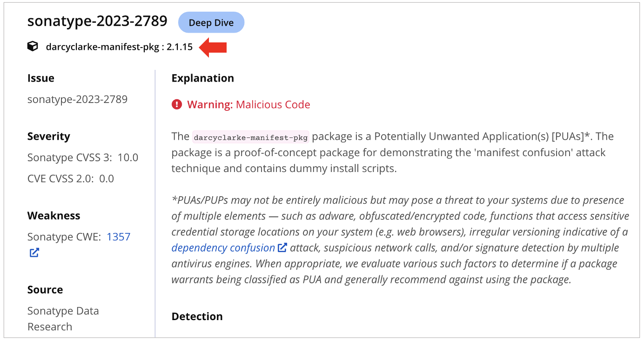Open the CWE 1357 link

coord(118,237)
